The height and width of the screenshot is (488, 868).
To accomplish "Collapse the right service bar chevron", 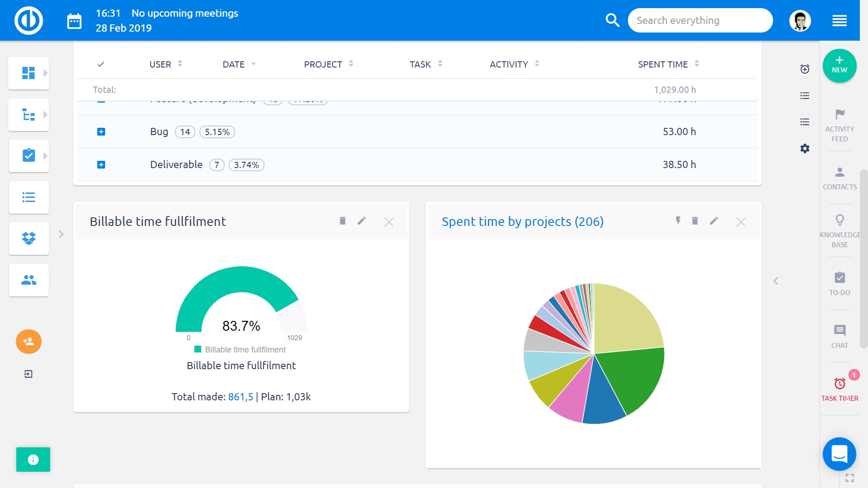I will point(776,281).
